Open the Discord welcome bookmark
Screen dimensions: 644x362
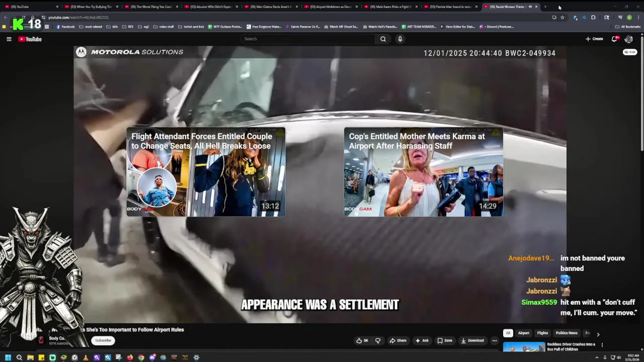[x=497, y=27]
